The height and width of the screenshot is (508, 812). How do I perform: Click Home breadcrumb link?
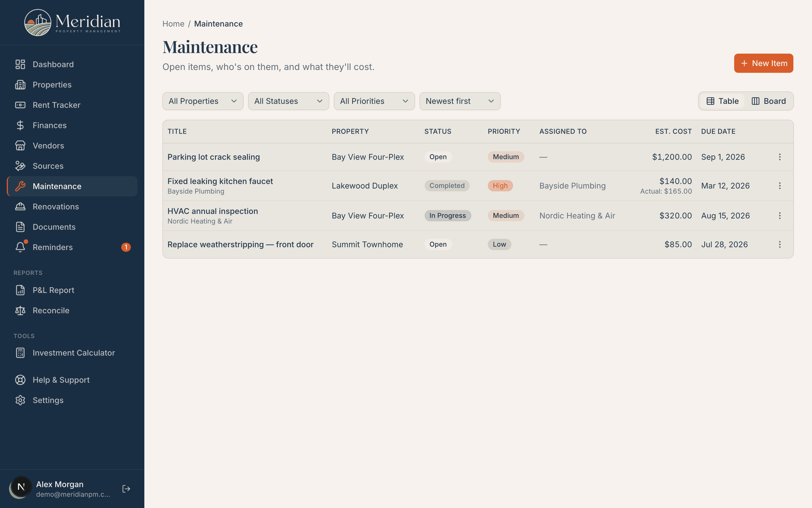pos(173,24)
